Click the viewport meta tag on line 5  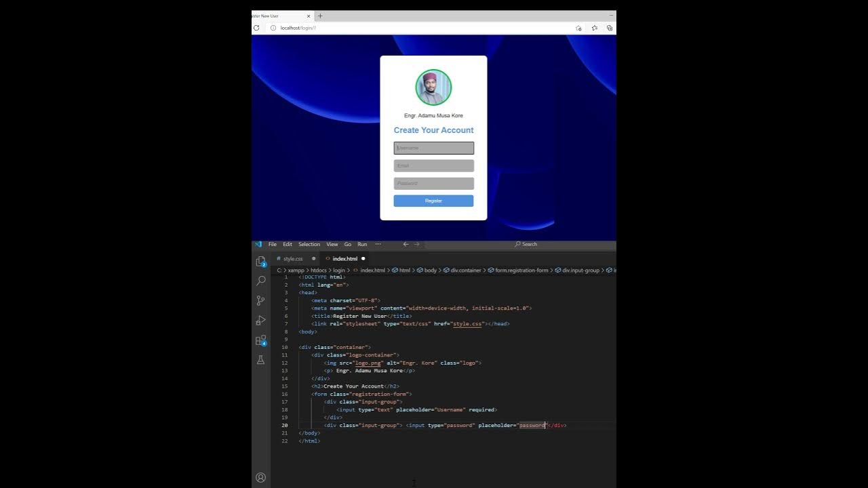(421, 308)
